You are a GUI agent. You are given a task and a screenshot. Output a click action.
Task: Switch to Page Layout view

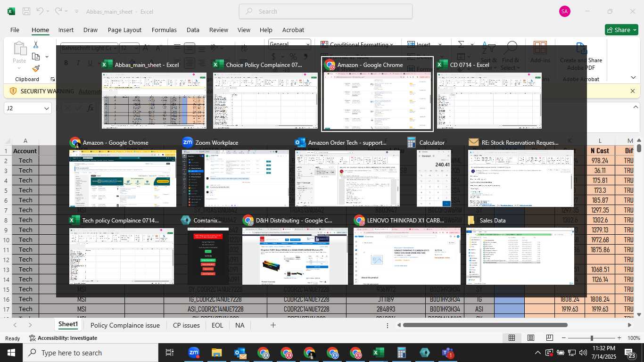coord(531,338)
